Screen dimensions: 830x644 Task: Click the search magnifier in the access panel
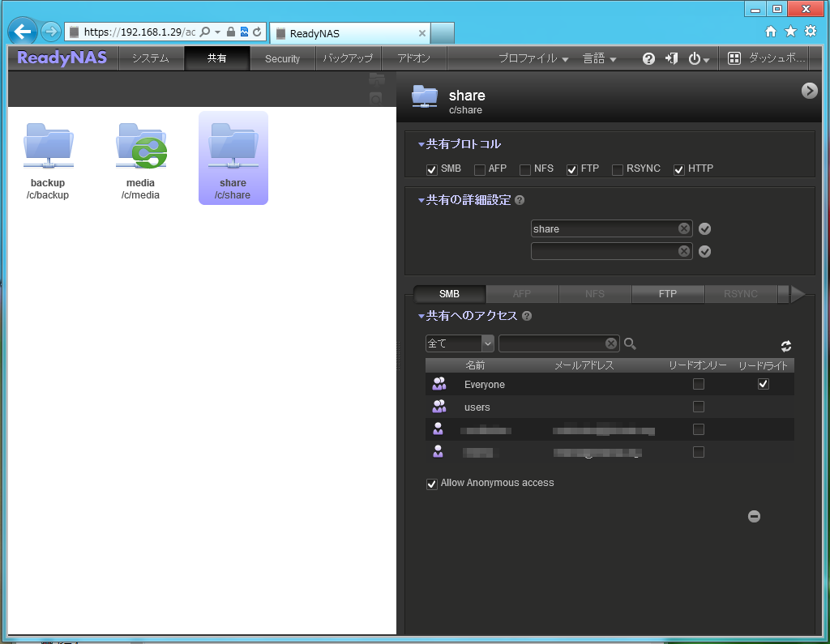tap(630, 343)
